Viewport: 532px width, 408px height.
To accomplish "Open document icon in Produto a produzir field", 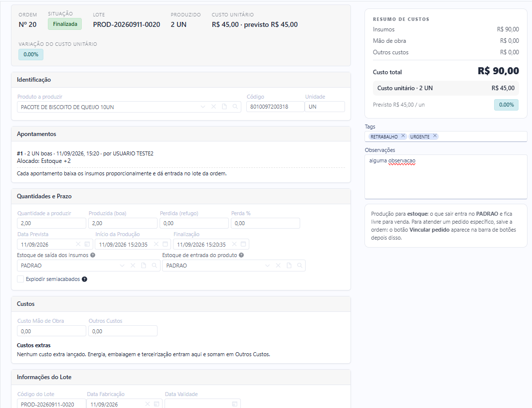I will (224, 107).
